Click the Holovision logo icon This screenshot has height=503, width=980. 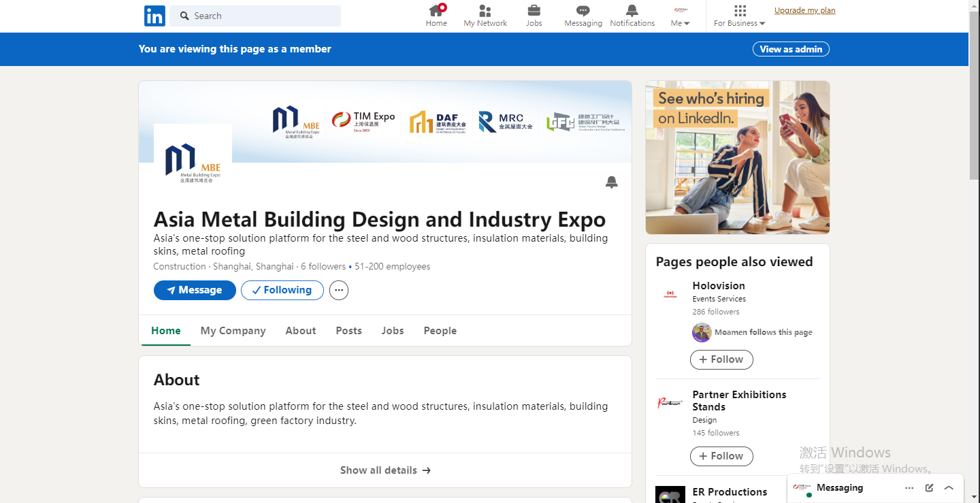670,295
